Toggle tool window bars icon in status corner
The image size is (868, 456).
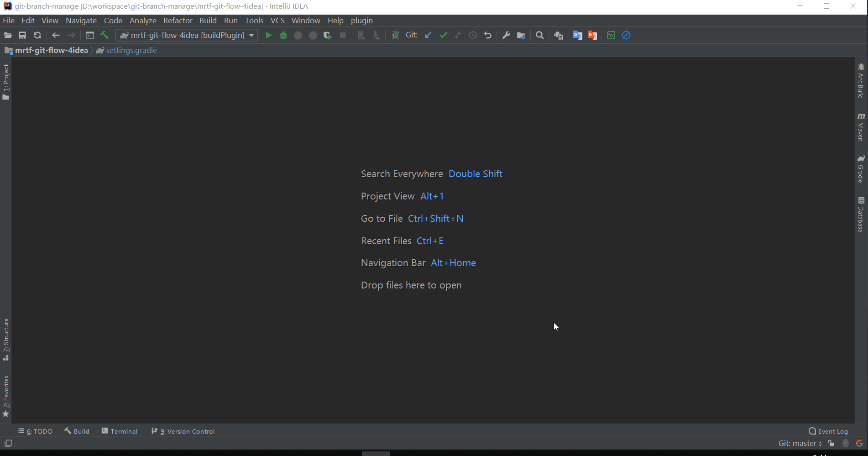(x=8, y=443)
